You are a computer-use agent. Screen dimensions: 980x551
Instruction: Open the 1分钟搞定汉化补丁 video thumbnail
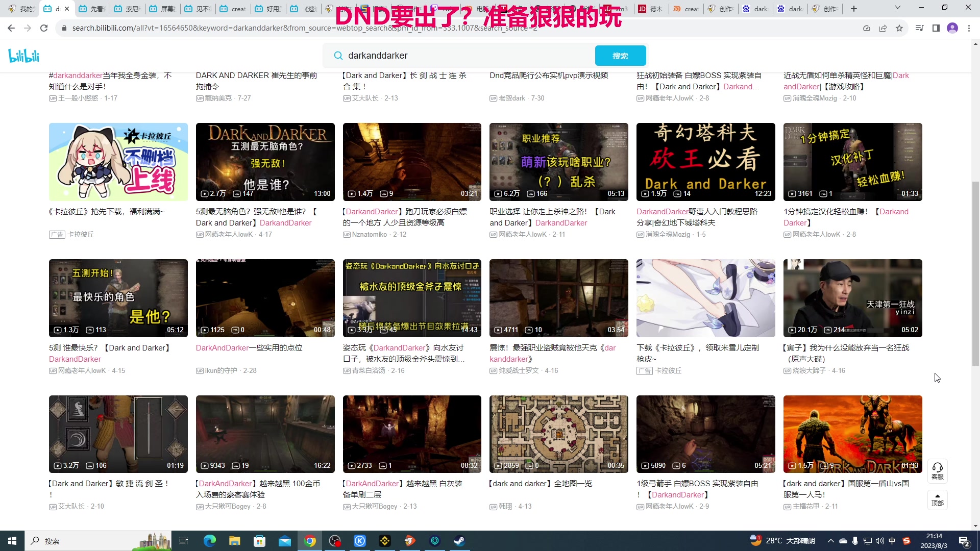click(853, 162)
